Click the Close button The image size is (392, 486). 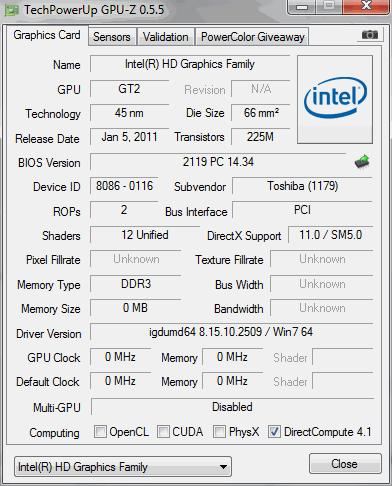point(345,463)
